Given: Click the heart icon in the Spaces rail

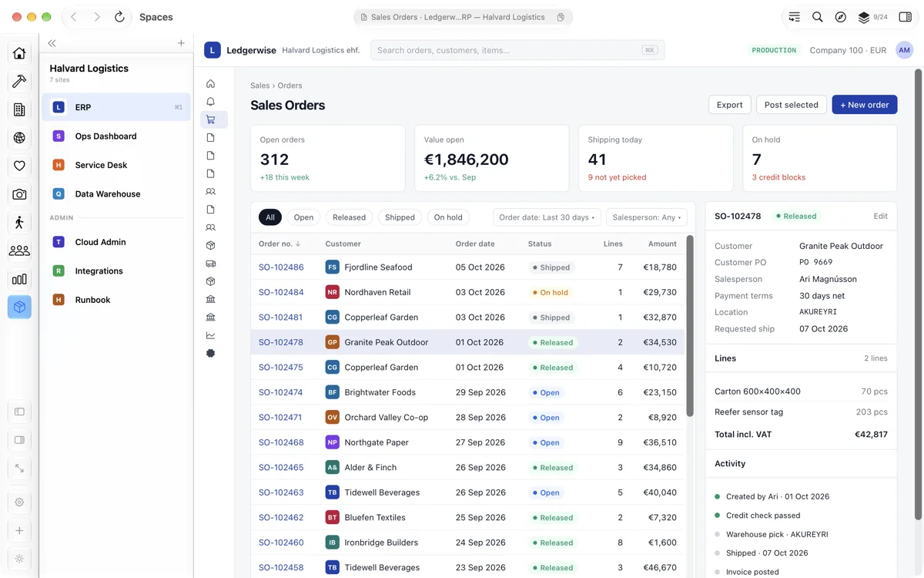Looking at the screenshot, I should click(x=19, y=166).
